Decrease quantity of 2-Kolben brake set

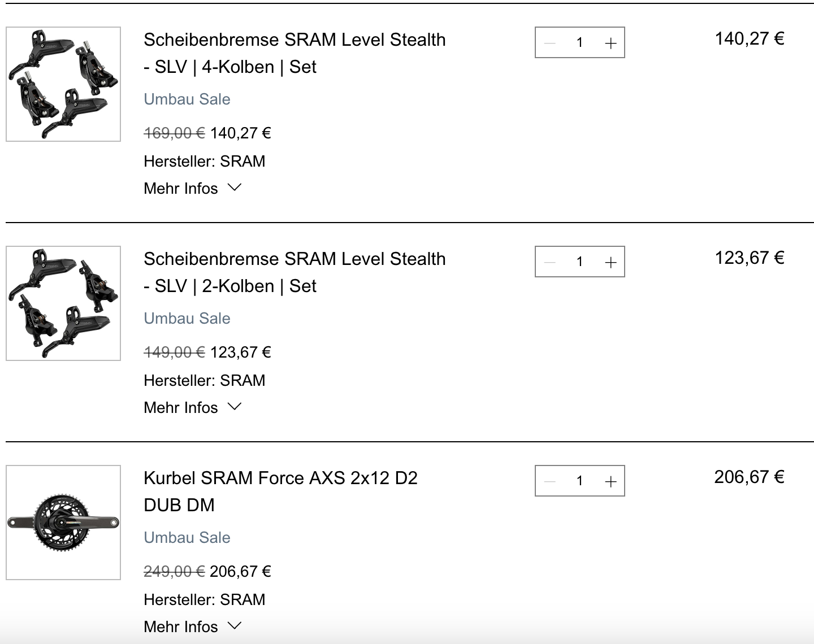(x=549, y=262)
